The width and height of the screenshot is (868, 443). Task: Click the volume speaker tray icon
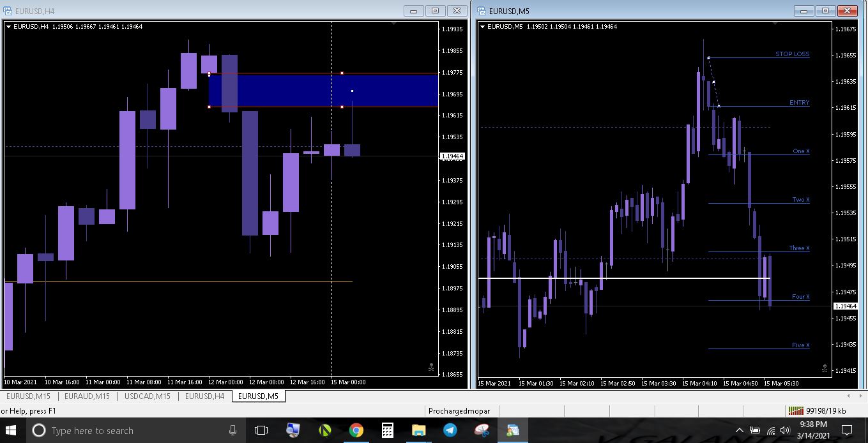click(x=786, y=431)
